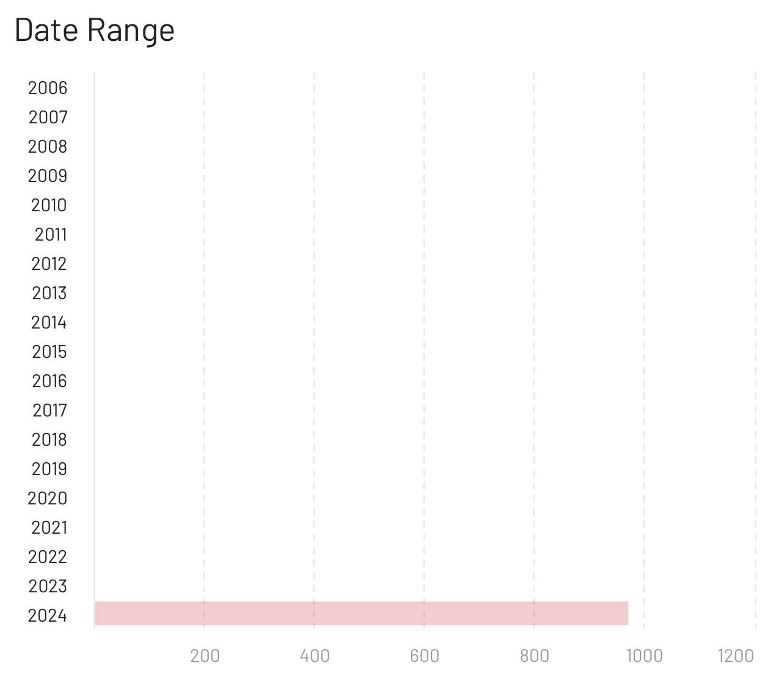Click the 200 axis tick label
This screenshot has height=687, width=784.
205,656
